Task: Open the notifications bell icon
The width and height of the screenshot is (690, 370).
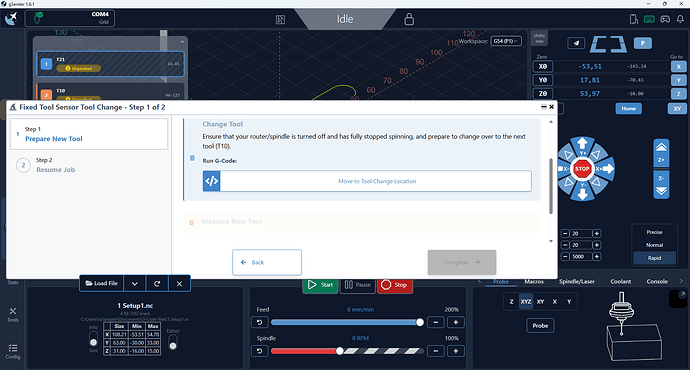Action: (680, 19)
